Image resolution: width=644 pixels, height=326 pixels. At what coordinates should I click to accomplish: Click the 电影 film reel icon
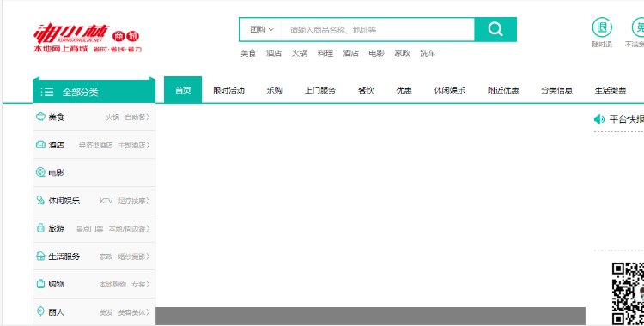click(x=40, y=172)
